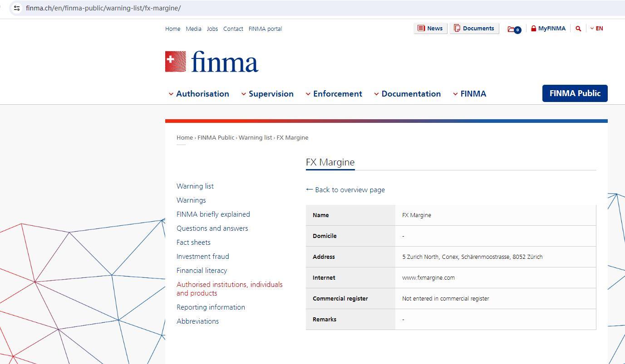Click Back to overview page link
625x364 pixels.
point(345,190)
